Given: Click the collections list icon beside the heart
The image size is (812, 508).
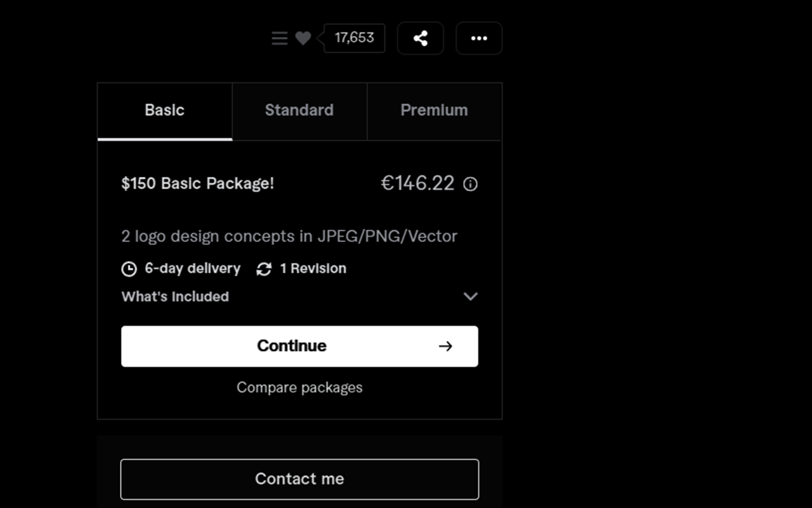Looking at the screenshot, I should 279,38.
